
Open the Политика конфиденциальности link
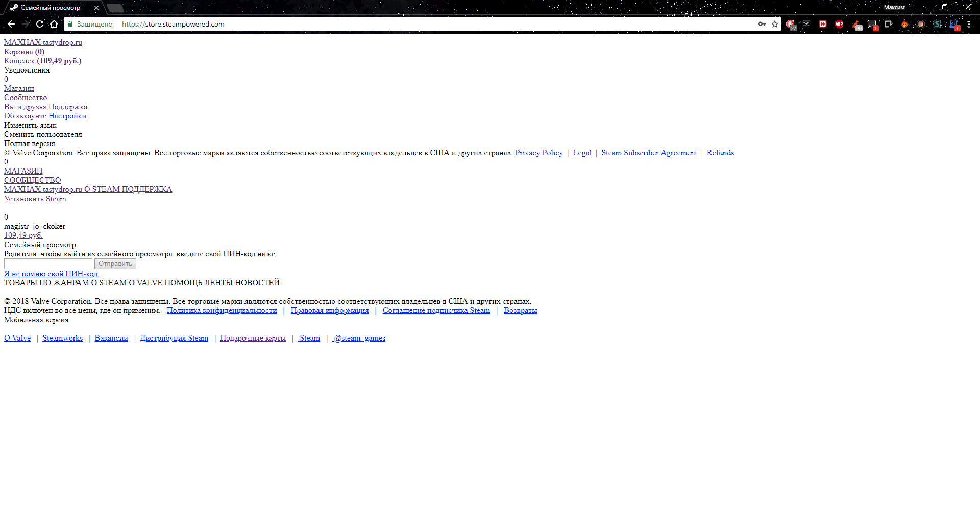(222, 310)
